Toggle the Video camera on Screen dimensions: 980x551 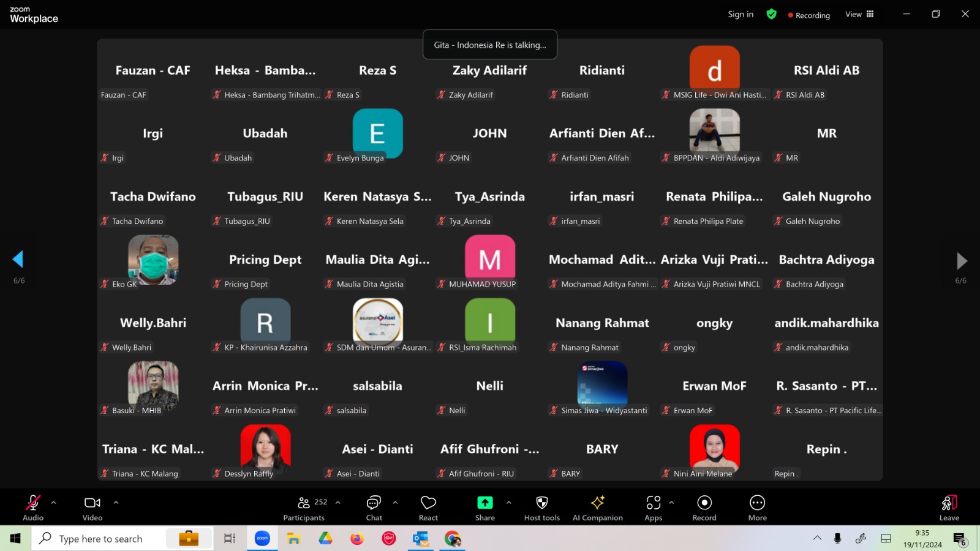pos(92,508)
